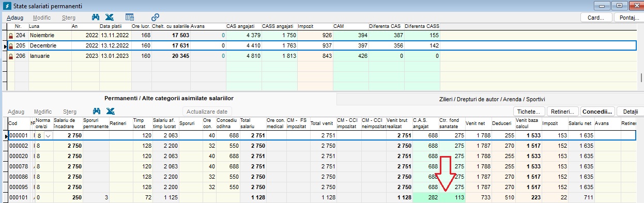Screen dimensions: 644x203
Task: Select the Decembrie month cell
Action: click(50, 45)
